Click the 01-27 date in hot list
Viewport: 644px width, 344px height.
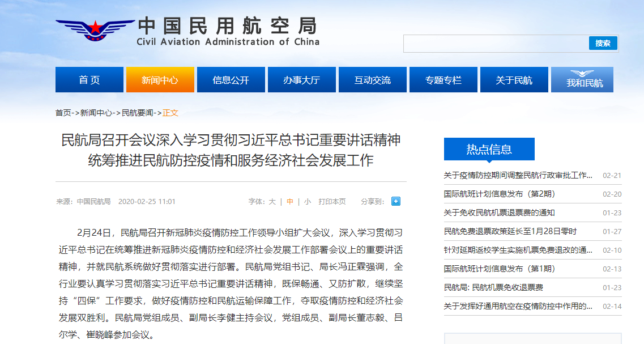[x=612, y=231]
